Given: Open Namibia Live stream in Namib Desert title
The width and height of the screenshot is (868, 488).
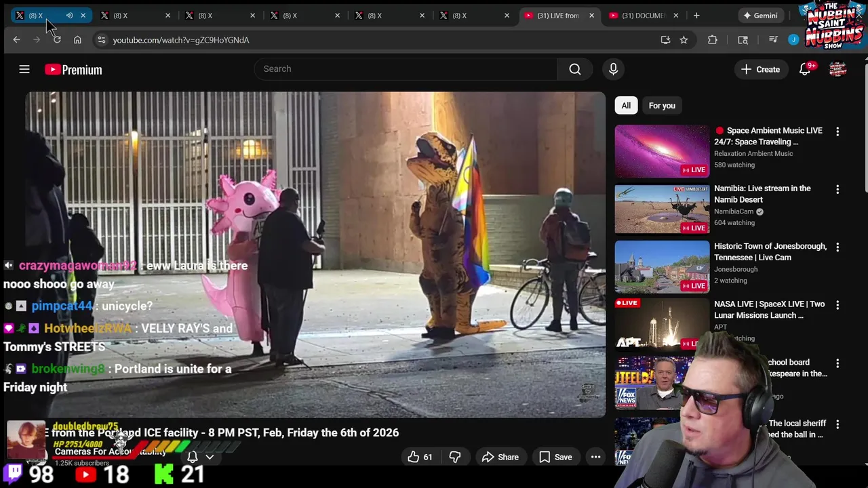Looking at the screenshot, I should [x=762, y=194].
